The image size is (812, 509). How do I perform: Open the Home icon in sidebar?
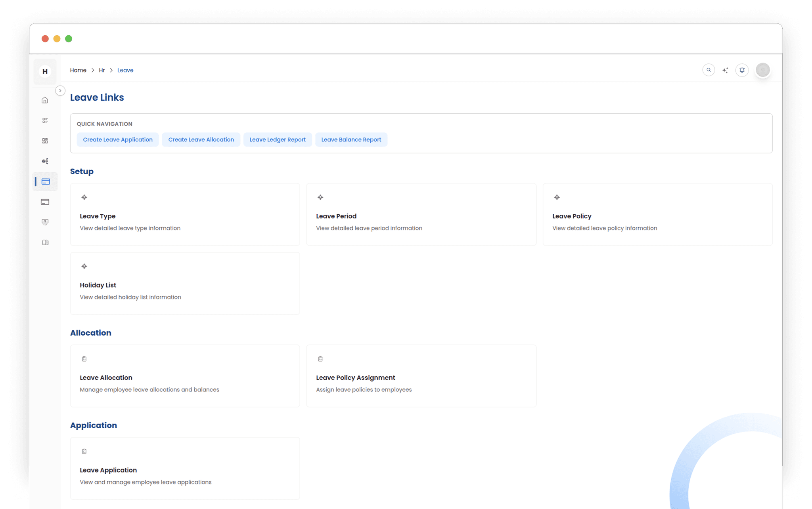[45, 99]
